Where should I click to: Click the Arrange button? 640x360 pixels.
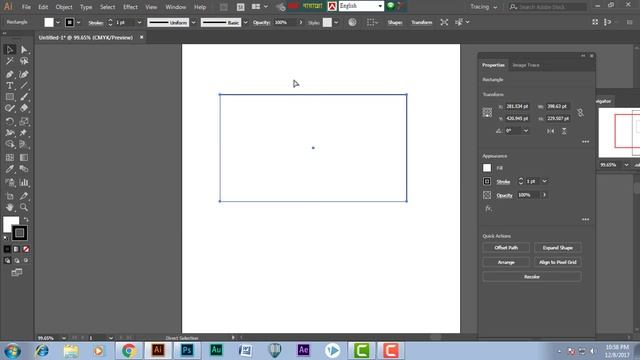click(506, 262)
